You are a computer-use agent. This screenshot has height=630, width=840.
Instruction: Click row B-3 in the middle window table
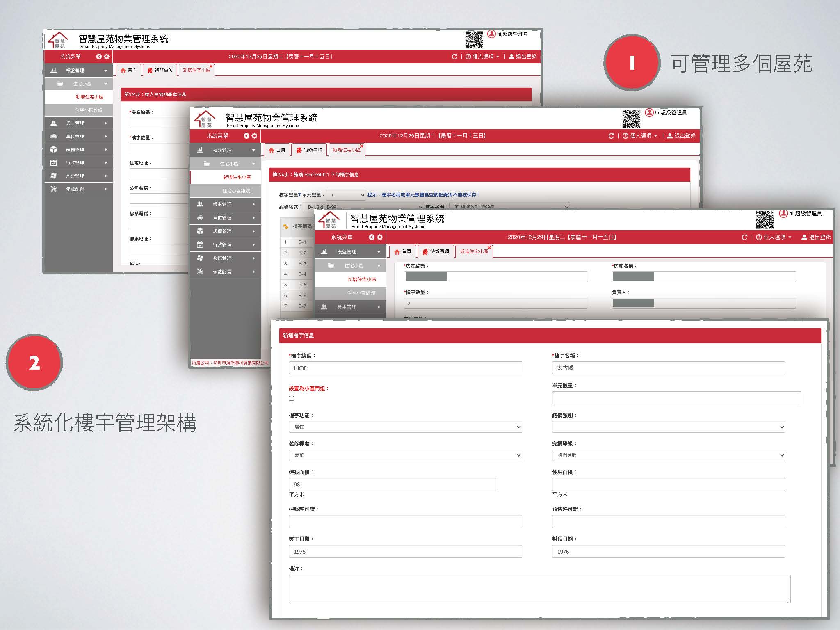tap(297, 263)
